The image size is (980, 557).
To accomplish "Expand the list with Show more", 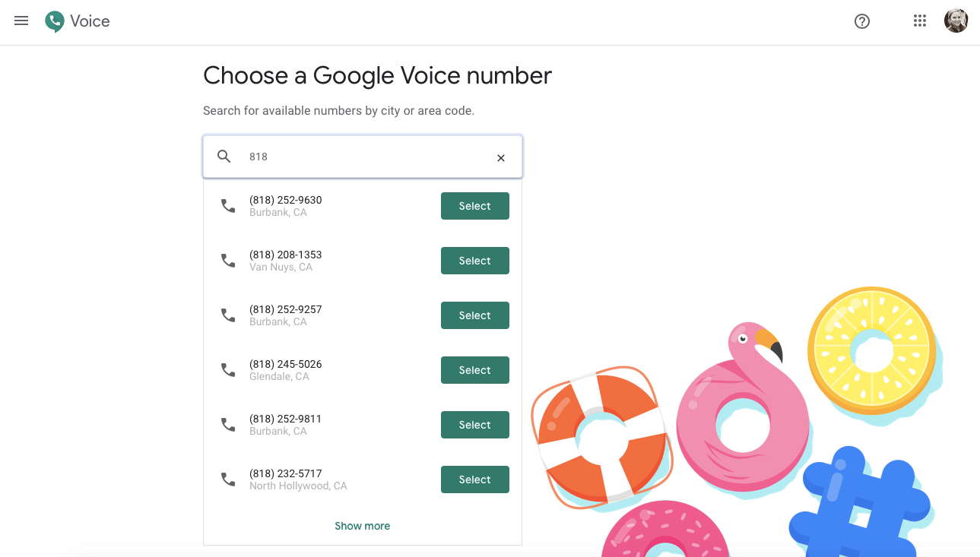I will point(362,526).
